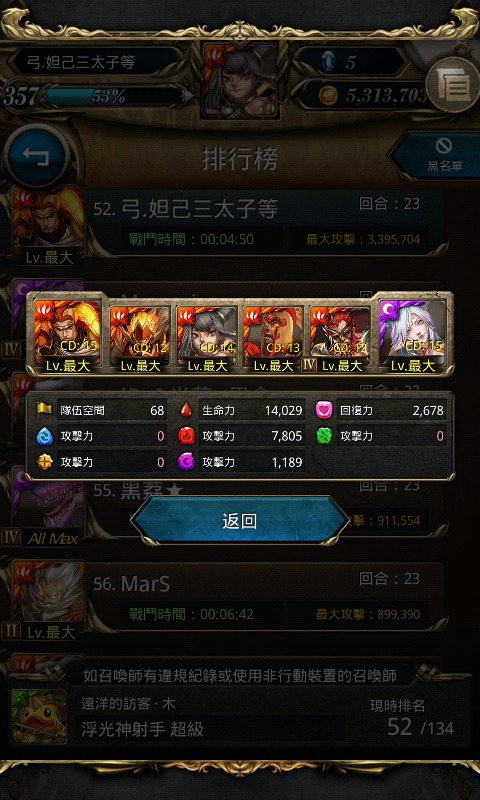Tap the gold coin currency icon

click(x=328, y=95)
